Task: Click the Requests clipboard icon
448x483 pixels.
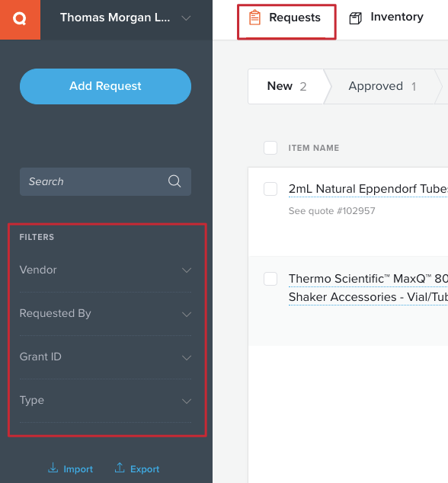Action: pyautogui.click(x=254, y=18)
